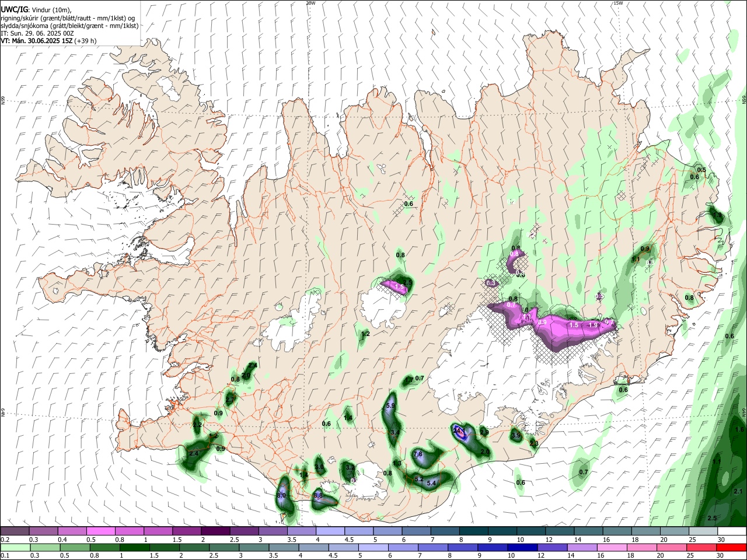The height and width of the screenshot is (560, 747).
Task: Pick the dark teal 8 swatch in top legend row
Action: tap(474, 531)
